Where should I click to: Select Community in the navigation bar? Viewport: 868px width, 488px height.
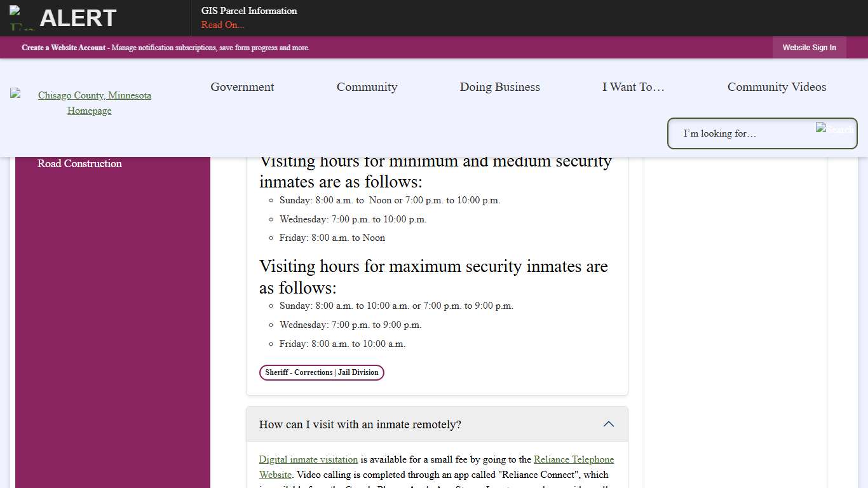coord(367,87)
